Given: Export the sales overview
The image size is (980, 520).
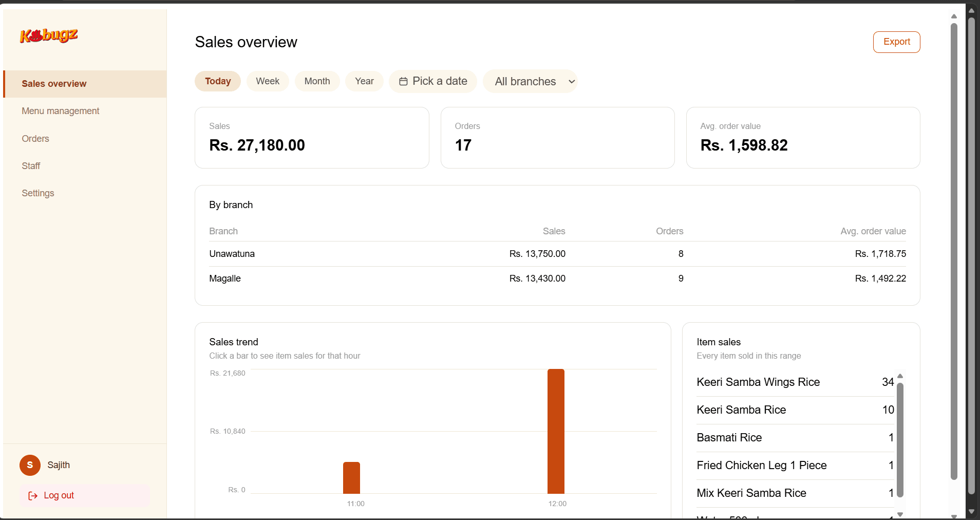Looking at the screenshot, I should pos(896,42).
